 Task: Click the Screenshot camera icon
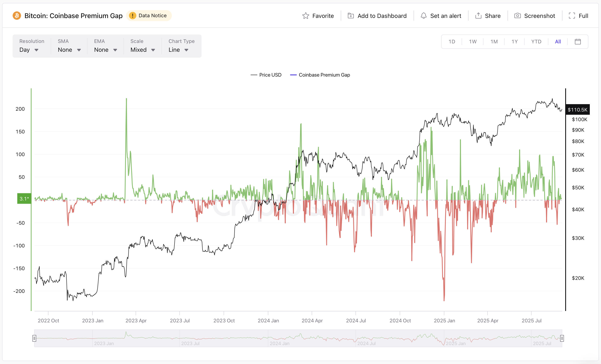click(x=517, y=16)
